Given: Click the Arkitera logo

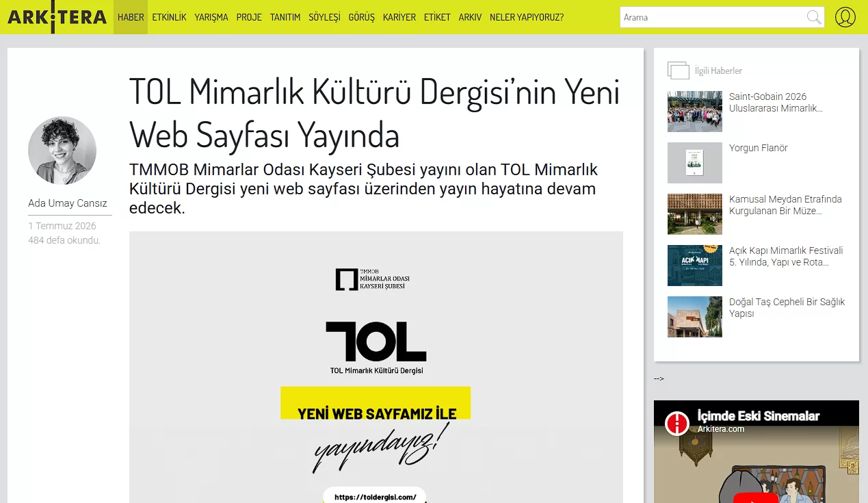Looking at the screenshot, I should tap(57, 17).
